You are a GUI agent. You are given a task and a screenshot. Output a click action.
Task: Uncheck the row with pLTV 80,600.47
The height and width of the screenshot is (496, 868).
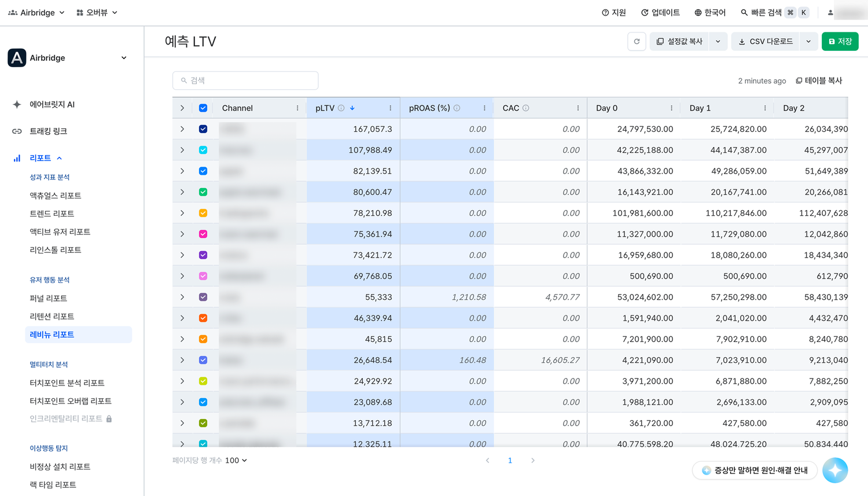(203, 192)
